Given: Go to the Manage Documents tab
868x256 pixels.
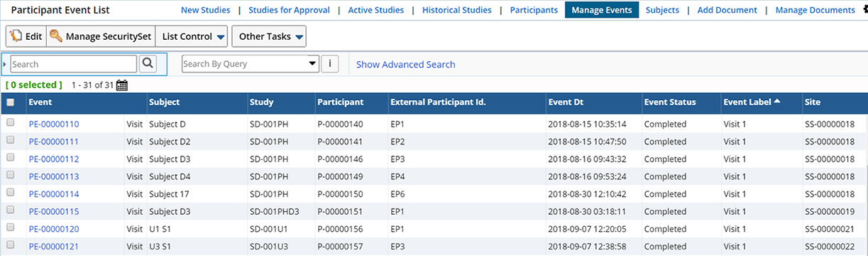Looking at the screenshot, I should tap(815, 10).
